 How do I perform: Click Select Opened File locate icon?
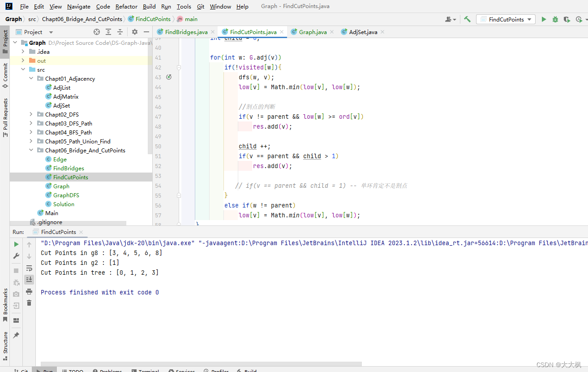click(97, 32)
